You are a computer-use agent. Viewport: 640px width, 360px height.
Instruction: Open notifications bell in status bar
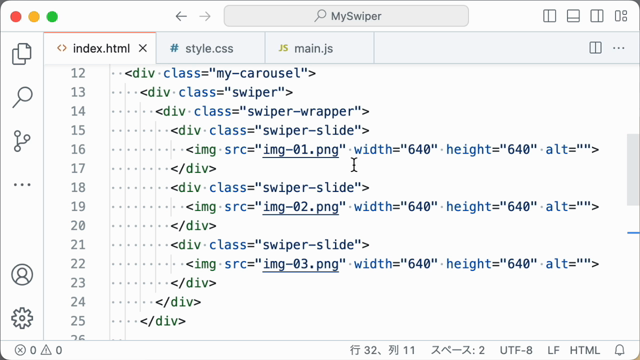pos(620,350)
